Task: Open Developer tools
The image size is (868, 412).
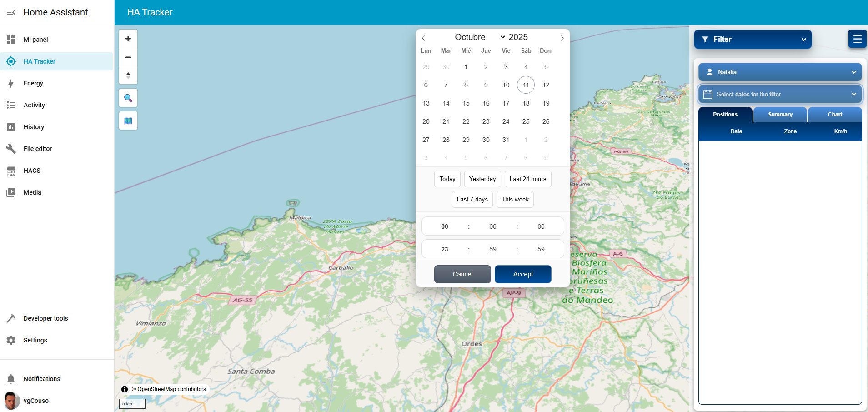Action: point(57,318)
